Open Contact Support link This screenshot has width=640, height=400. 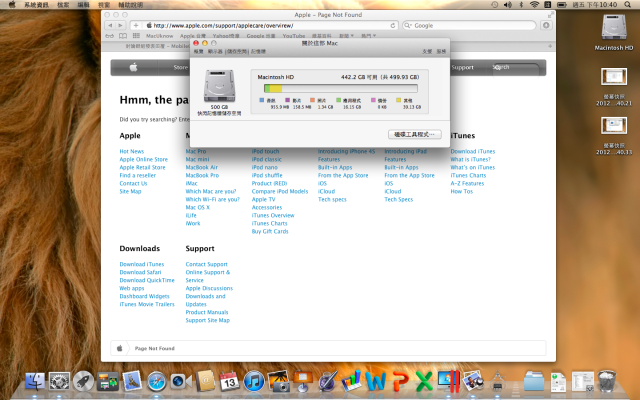click(207, 264)
